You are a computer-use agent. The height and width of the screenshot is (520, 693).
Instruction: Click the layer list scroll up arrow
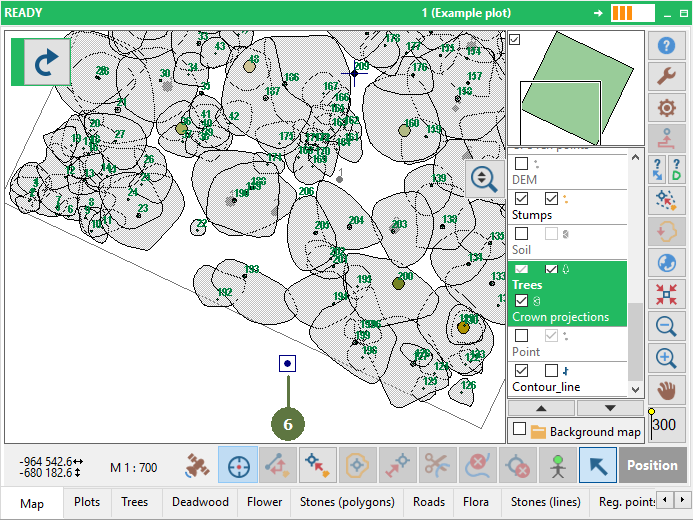(x=636, y=157)
